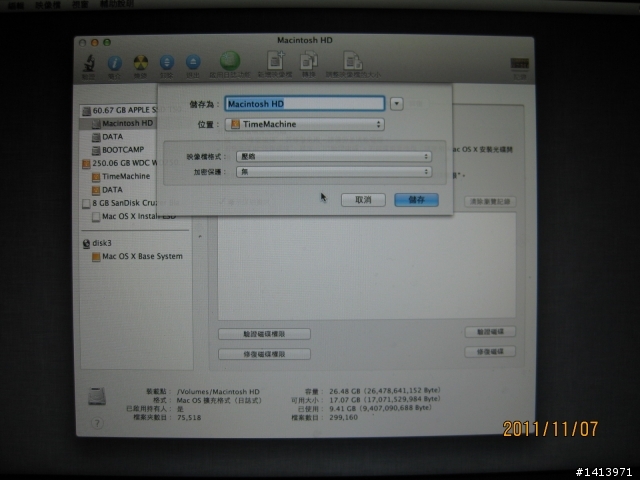Open the Log (記錄) toolbar icon

click(520, 64)
